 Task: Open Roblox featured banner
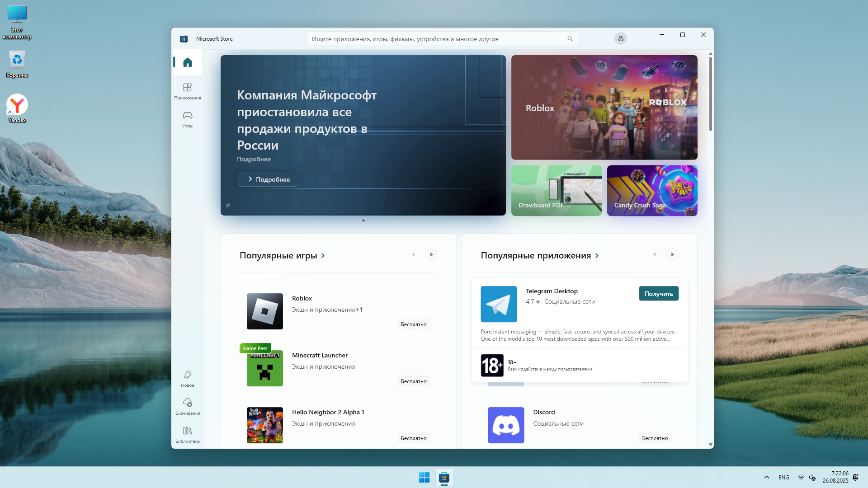point(604,108)
